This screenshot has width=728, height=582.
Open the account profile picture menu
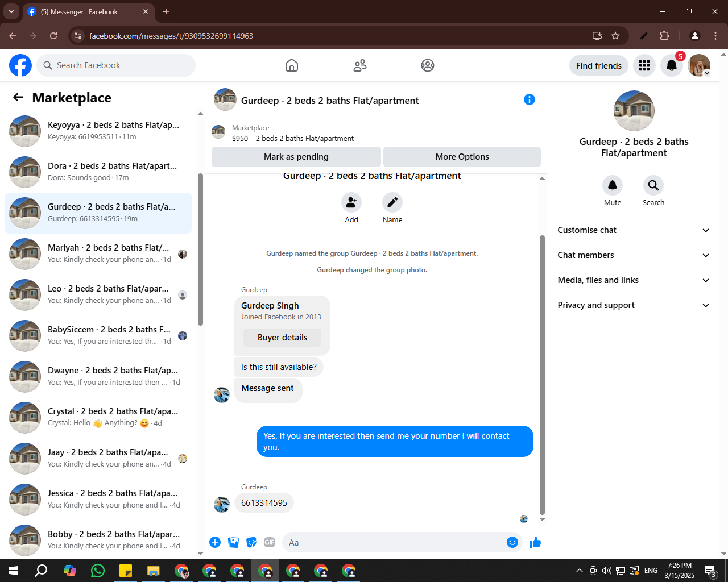tap(699, 65)
